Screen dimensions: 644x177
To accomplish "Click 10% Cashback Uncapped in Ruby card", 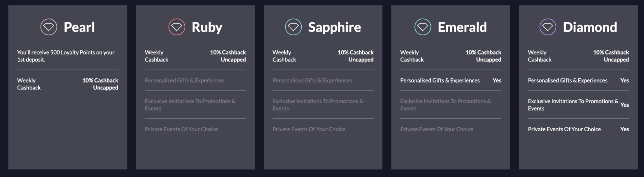I will tap(228, 56).
